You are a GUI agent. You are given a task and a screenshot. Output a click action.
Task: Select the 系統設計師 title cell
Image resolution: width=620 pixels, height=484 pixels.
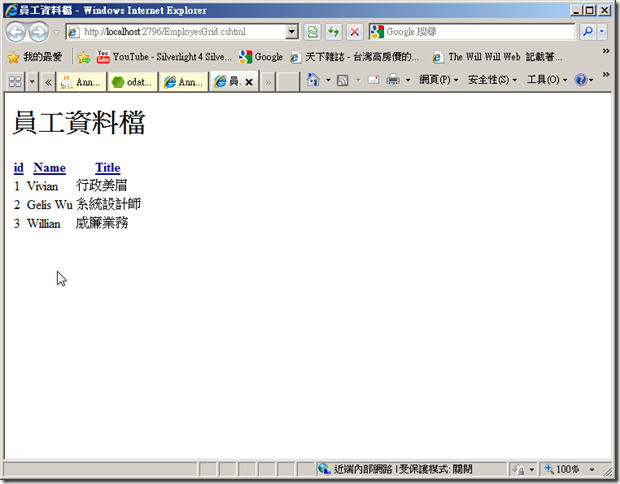pos(108,204)
